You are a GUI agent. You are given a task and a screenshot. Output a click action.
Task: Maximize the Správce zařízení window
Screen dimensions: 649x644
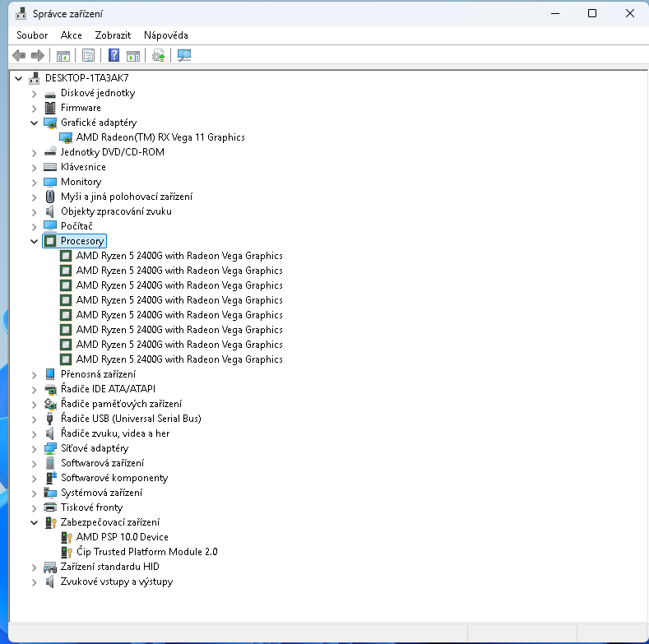(592, 13)
